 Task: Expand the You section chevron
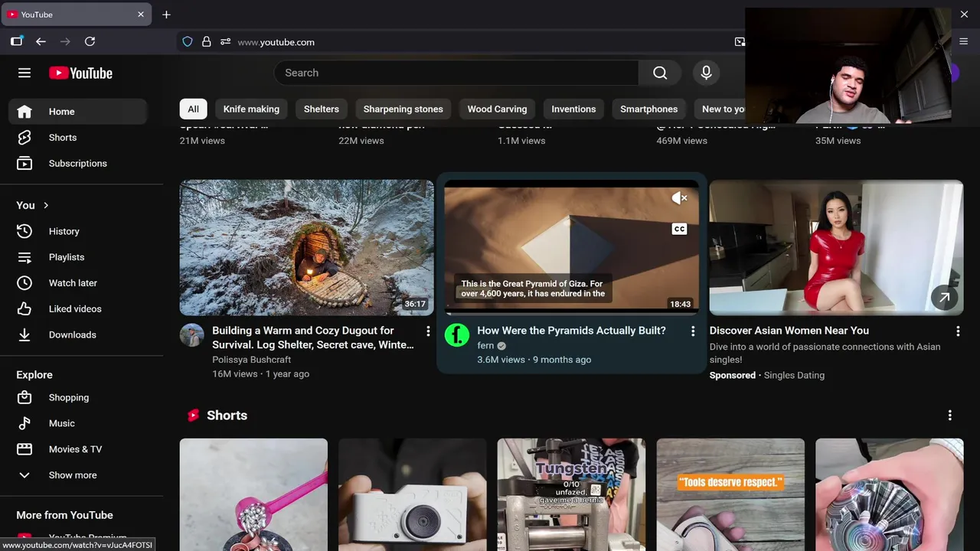(x=46, y=205)
